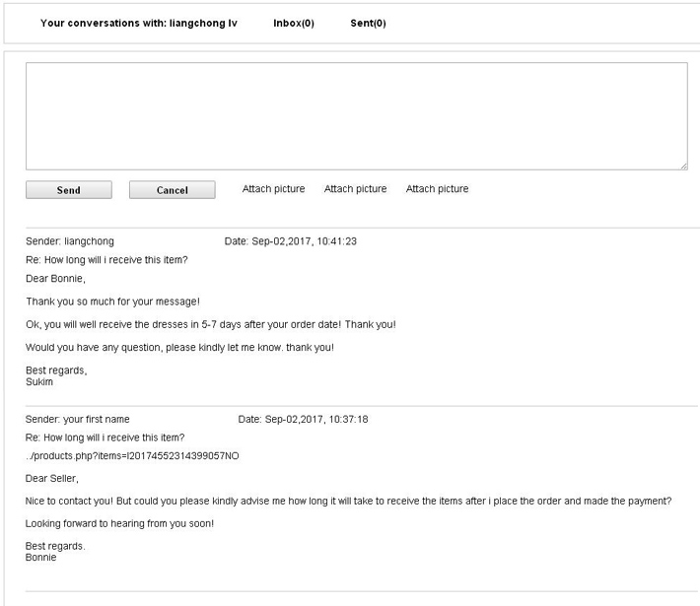Image resolution: width=700 pixels, height=606 pixels.
Task: Open the Sent(0) tab
Action: (368, 24)
